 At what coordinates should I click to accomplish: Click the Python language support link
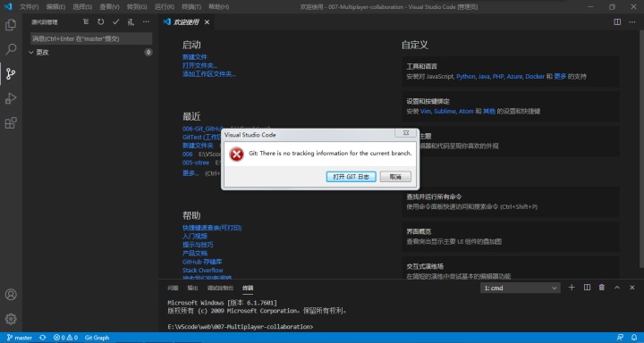[465, 77]
